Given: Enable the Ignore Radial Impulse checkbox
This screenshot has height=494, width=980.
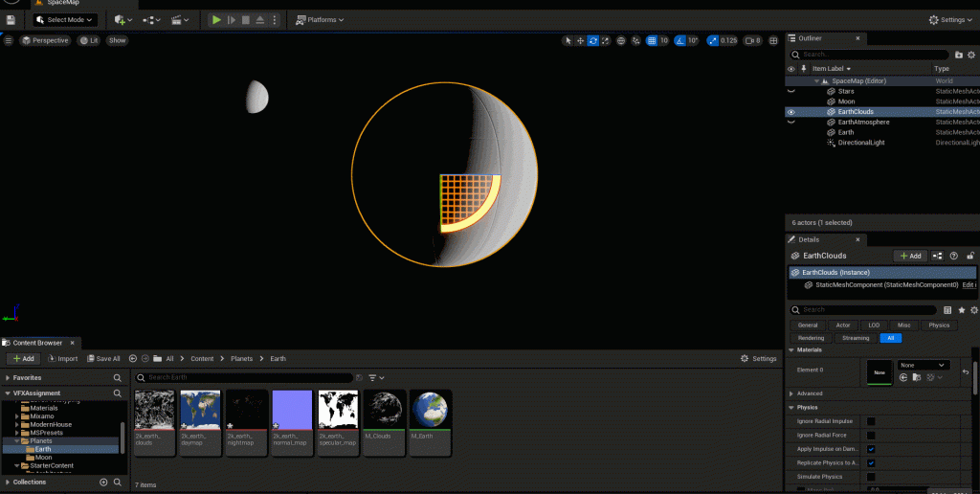Looking at the screenshot, I should 871,421.
